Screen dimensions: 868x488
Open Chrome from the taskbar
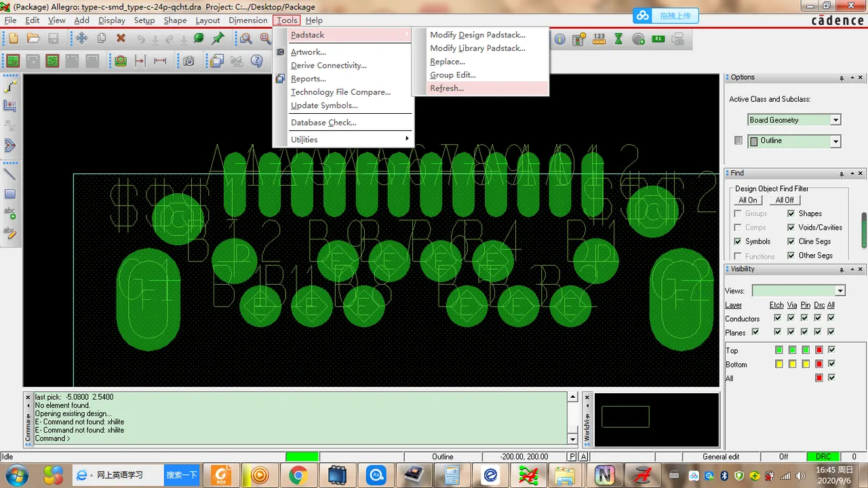[x=297, y=475]
